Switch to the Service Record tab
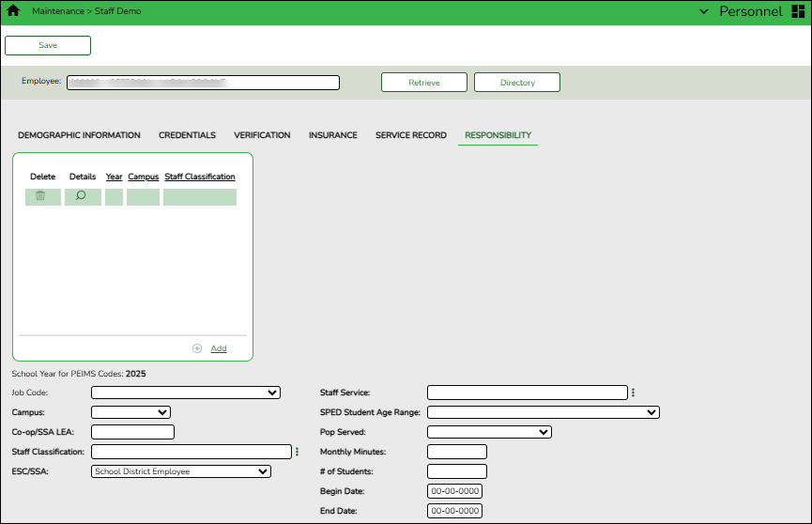Viewport: 812px width, 524px height. point(410,135)
